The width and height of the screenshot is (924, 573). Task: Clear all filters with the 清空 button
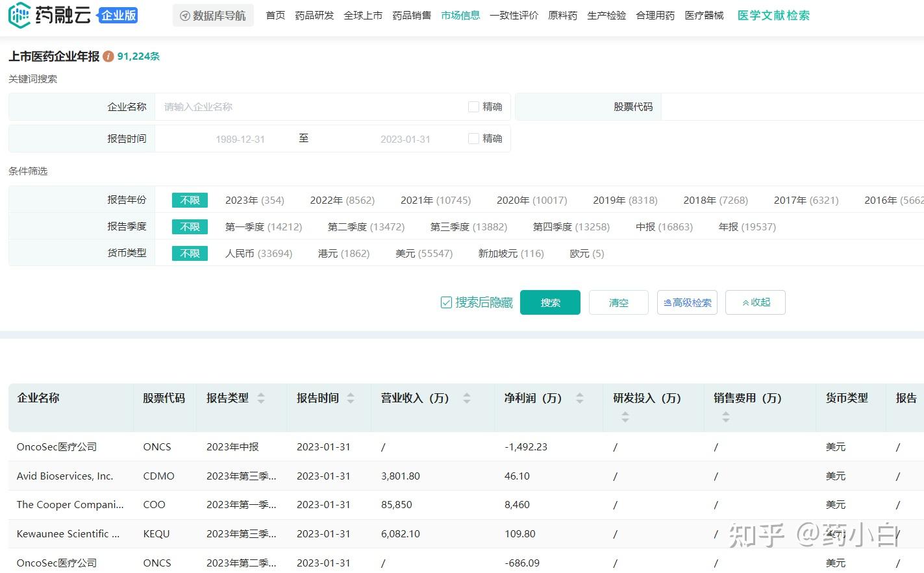point(618,302)
